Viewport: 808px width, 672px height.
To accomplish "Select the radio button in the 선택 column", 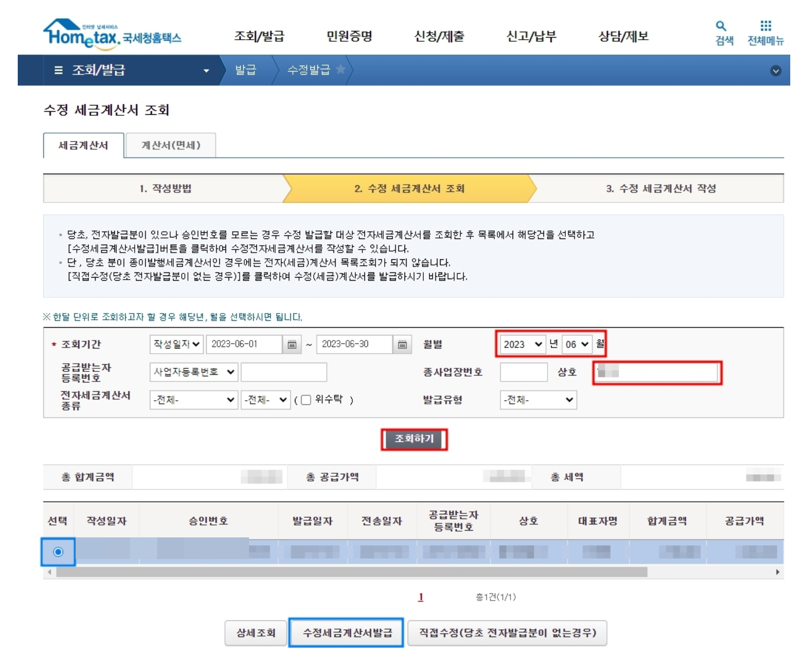I will pos(59,551).
